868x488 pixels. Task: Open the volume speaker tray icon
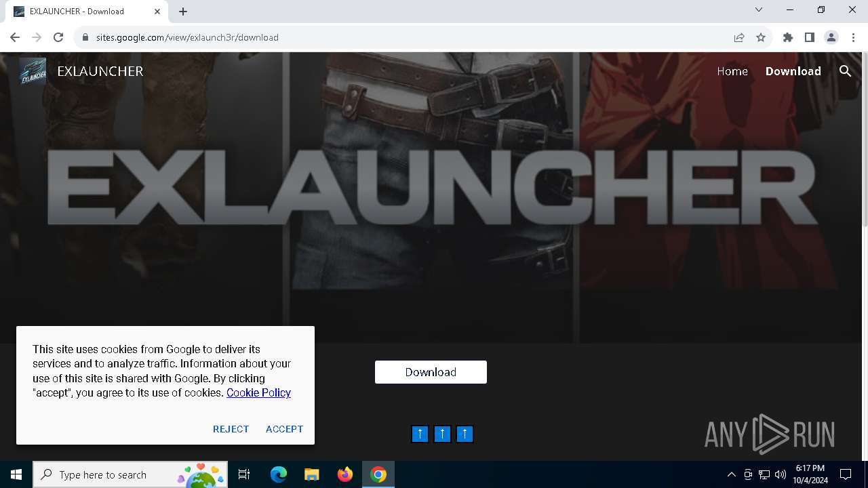(x=781, y=474)
